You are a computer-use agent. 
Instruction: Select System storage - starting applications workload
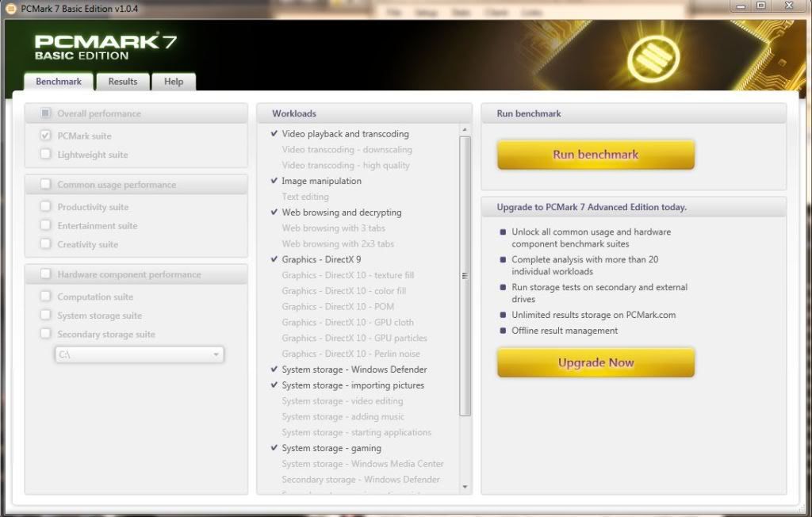click(356, 433)
